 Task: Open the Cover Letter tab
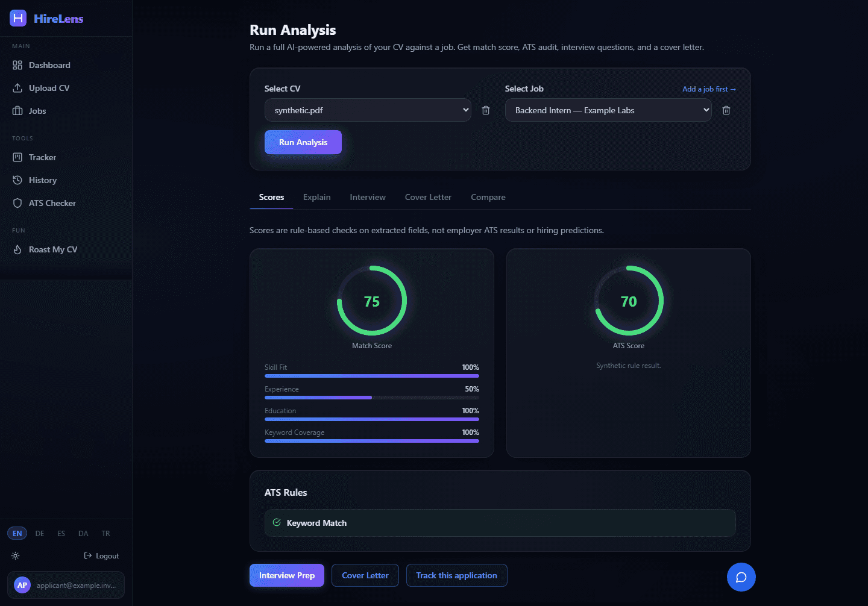(428, 197)
